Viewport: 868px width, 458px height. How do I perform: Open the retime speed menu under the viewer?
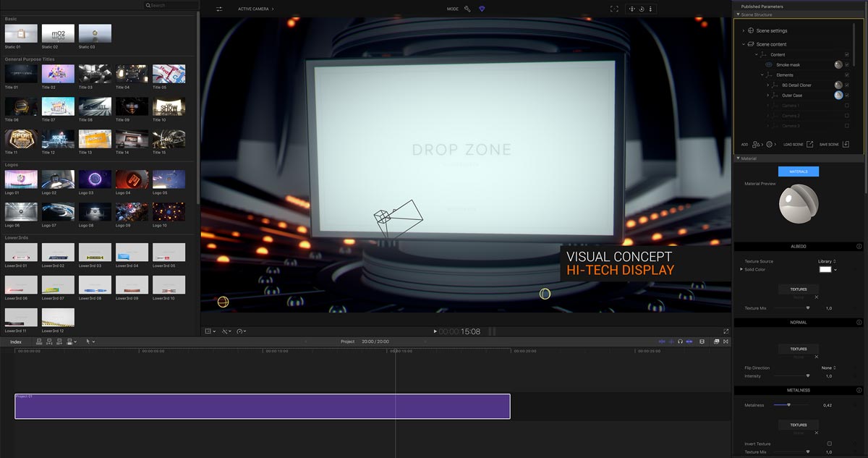pyautogui.click(x=242, y=331)
